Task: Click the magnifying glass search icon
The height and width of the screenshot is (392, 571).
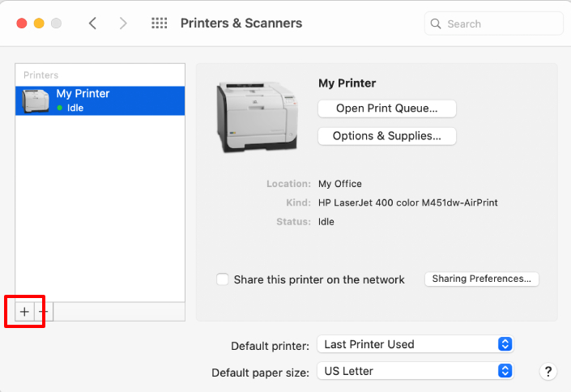Action: pos(436,24)
